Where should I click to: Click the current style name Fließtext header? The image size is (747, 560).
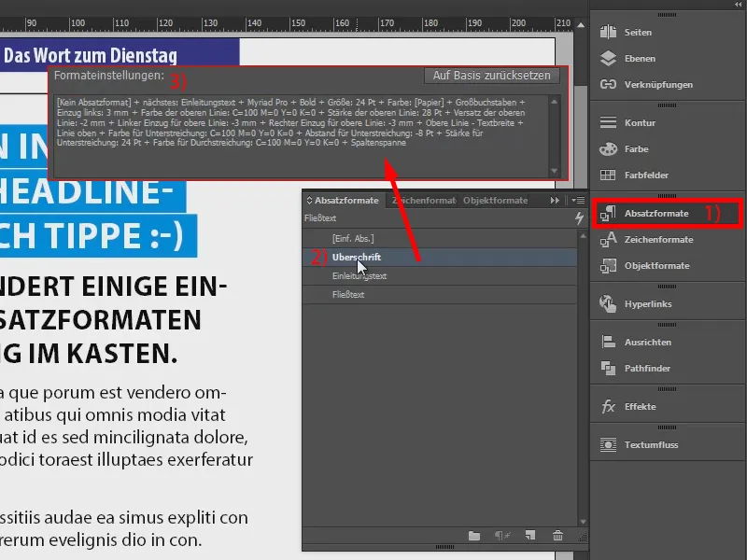(x=320, y=218)
